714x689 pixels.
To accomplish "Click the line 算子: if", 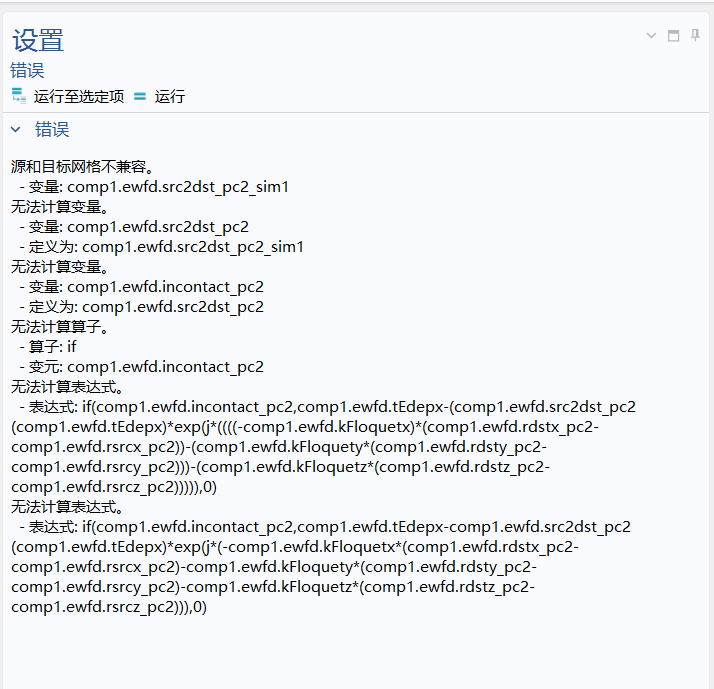I will (x=48, y=347).
